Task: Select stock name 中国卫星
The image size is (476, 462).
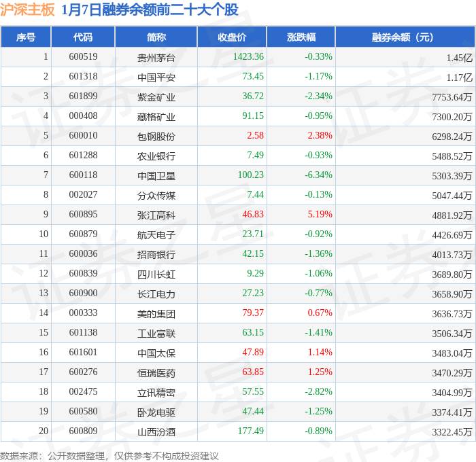Action: 156,176
